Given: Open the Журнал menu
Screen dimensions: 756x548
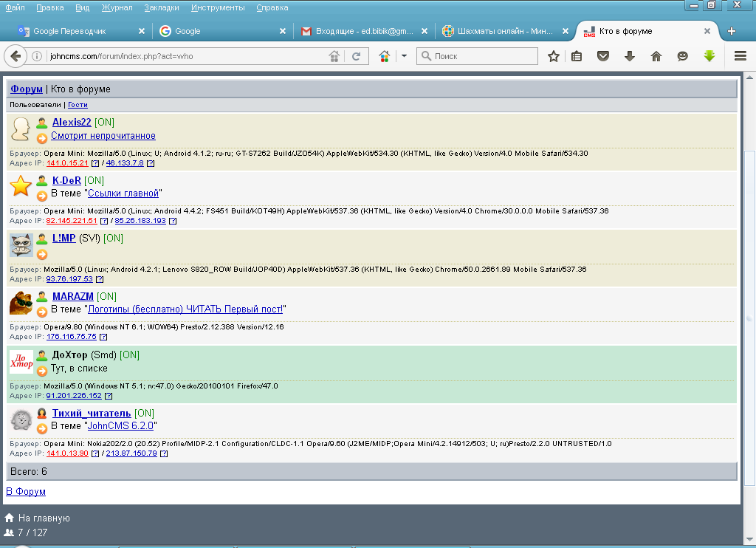Looking at the screenshot, I should (x=117, y=7).
